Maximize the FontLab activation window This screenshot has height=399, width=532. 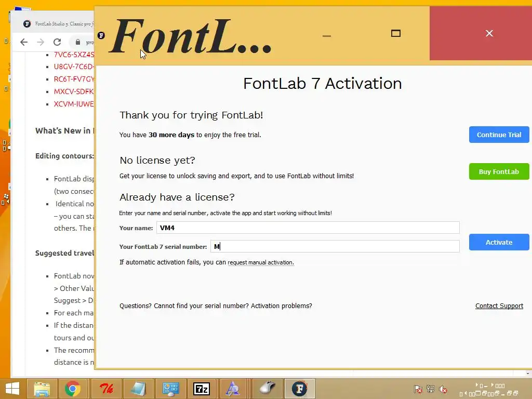click(395, 33)
